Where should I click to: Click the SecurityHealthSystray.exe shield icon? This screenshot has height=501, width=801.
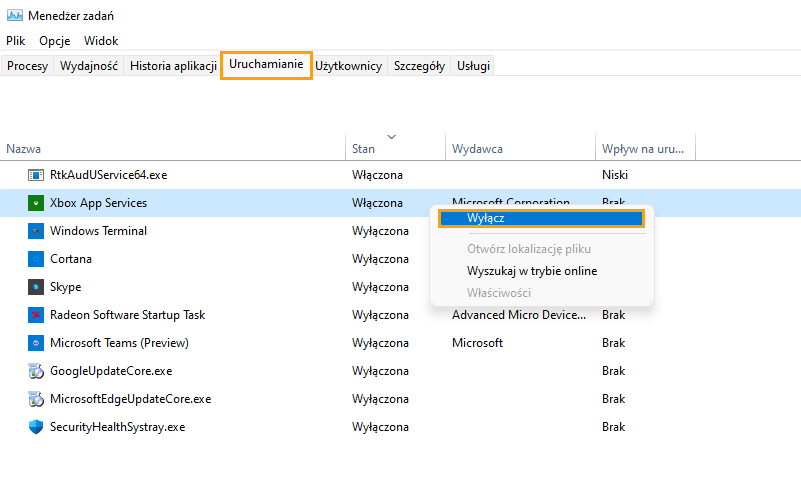[x=36, y=427]
